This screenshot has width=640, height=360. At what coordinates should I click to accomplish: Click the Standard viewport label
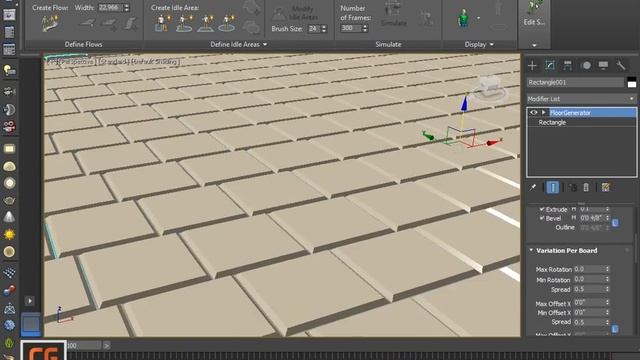point(113,62)
